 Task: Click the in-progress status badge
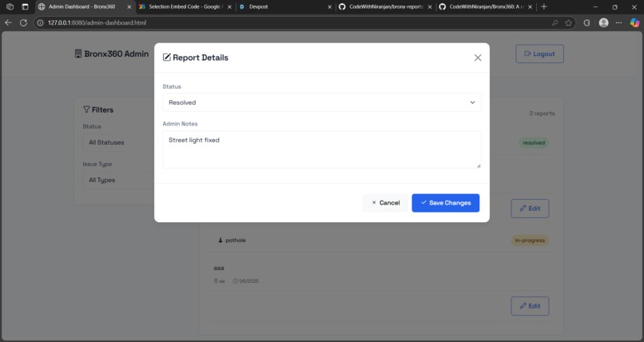[530, 241]
